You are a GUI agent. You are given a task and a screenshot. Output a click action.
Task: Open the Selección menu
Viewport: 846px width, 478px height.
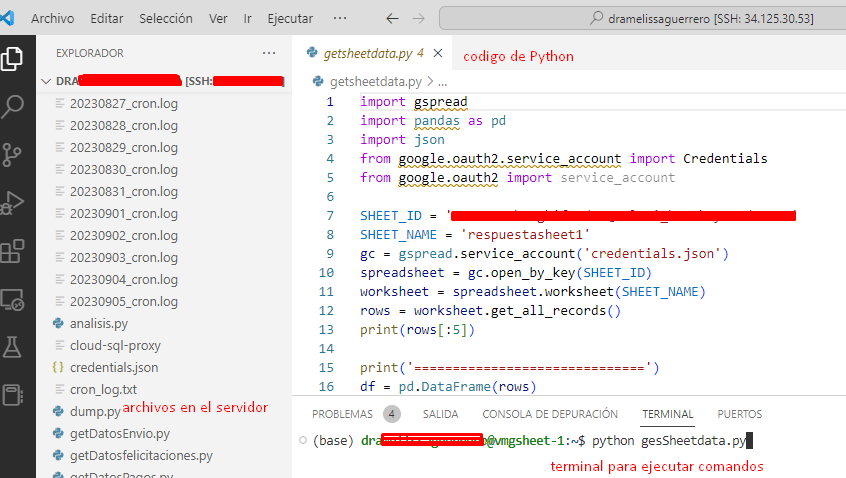click(166, 19)
